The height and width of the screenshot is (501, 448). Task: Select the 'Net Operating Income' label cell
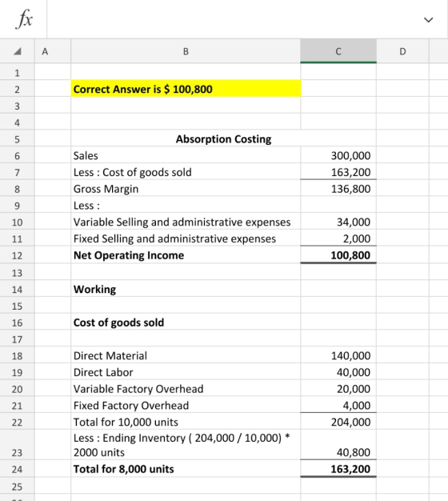pos(186,255)
